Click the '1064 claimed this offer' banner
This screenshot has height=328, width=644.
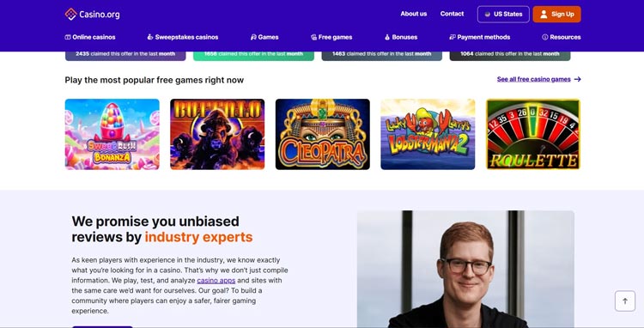[x=510, y=55]
